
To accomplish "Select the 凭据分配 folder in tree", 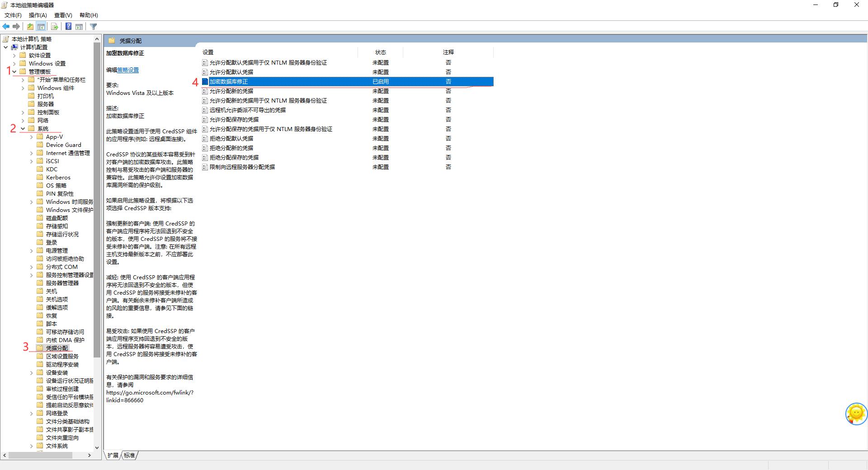I will pos(57,348).
